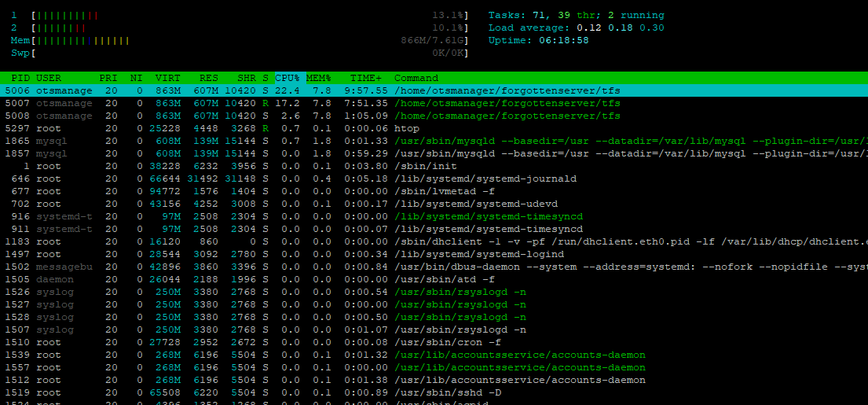Select the dhclient process row

point(434,241)
